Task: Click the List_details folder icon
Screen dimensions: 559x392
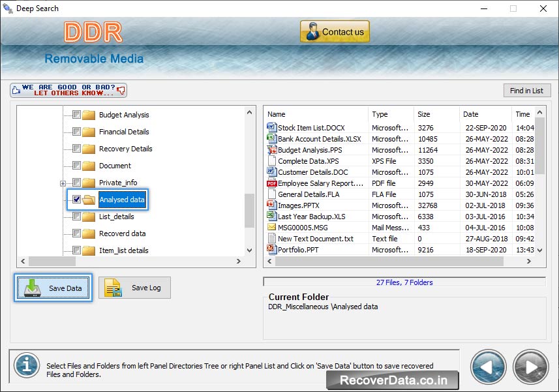Action: (89, 217)
